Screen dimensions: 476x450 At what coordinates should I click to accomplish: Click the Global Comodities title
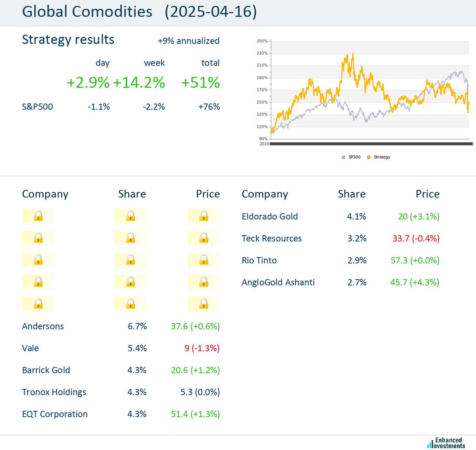[x=87, y=11]
